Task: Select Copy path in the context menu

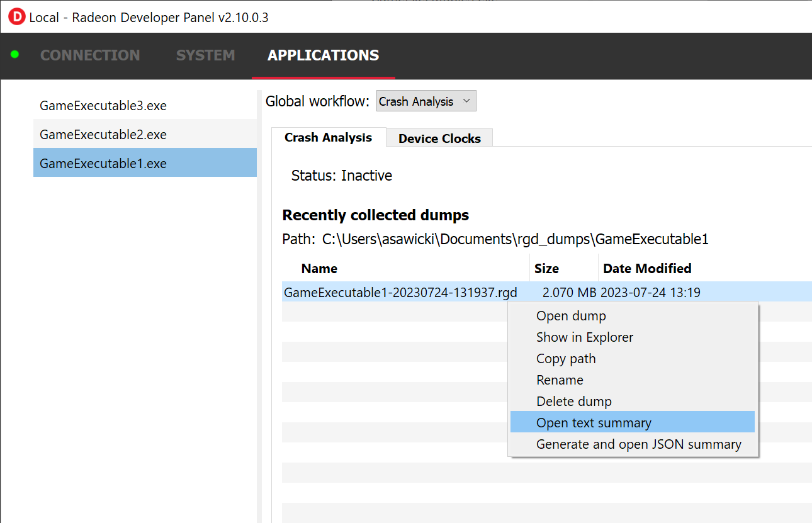Action: point(566,358)
